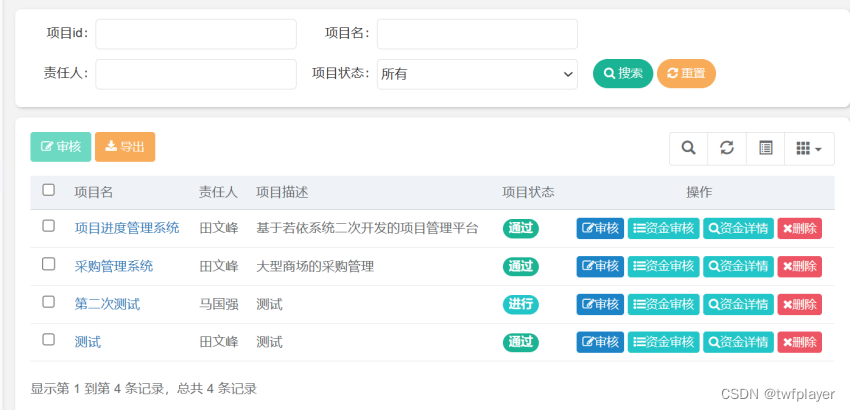The width and height of the screenshot is (850, 411).
Task: Open the 测试 project link in last row
Action: (88, 342)
